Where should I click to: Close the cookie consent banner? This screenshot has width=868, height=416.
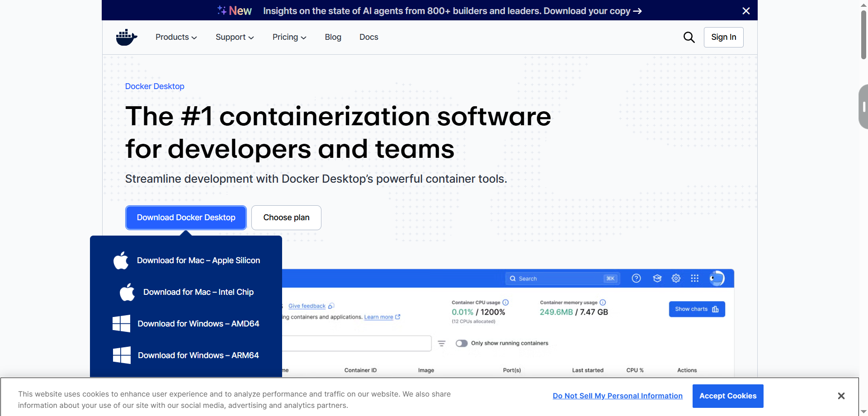[x=841, y=396]
